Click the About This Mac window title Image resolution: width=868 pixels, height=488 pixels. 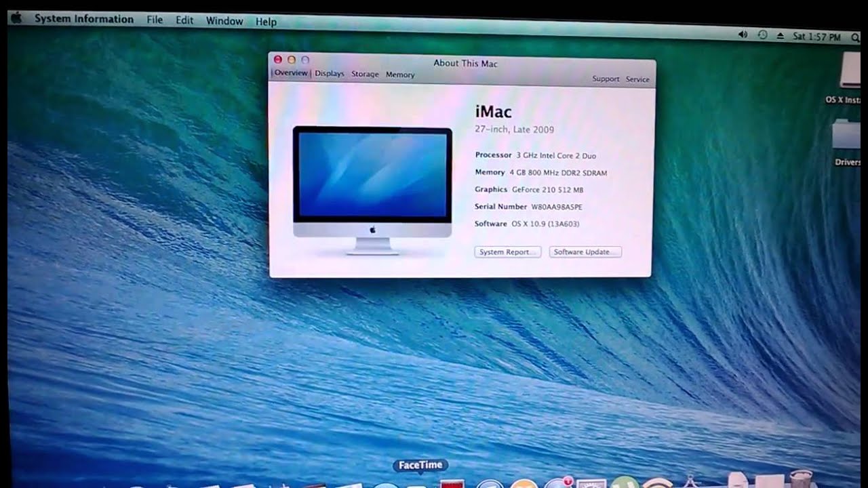[x=465, y=63]
